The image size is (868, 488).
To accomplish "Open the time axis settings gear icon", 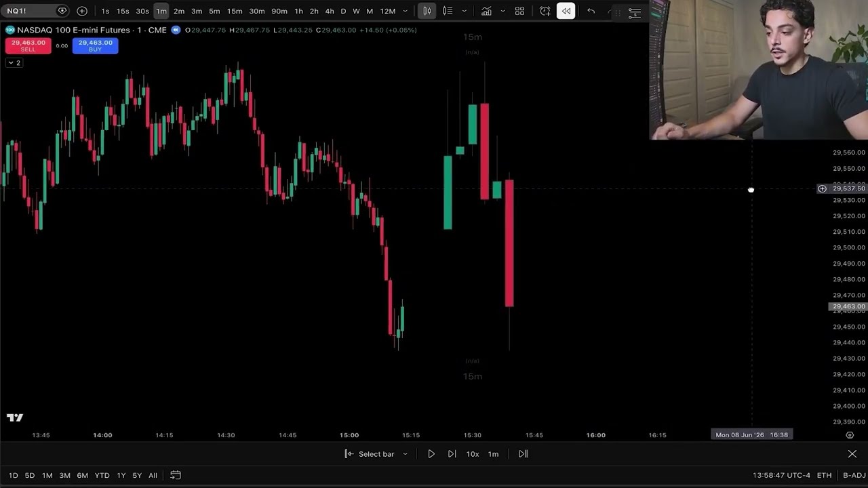I will [850, 435].
